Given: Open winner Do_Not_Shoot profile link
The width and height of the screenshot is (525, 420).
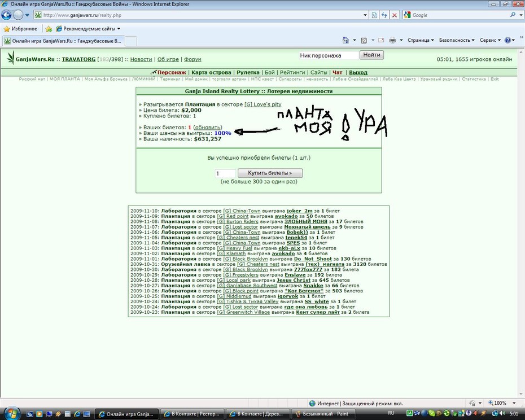Looking at the screenshot, I should pos(313,259).
